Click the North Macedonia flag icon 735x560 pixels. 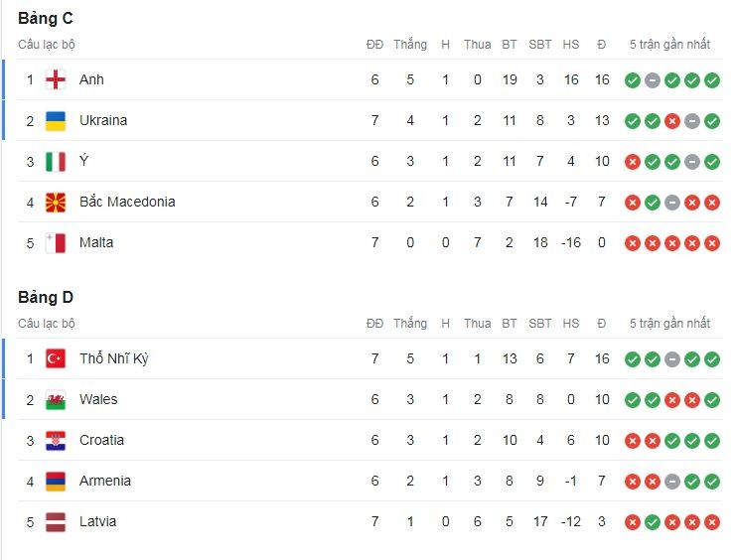(56, 202)
